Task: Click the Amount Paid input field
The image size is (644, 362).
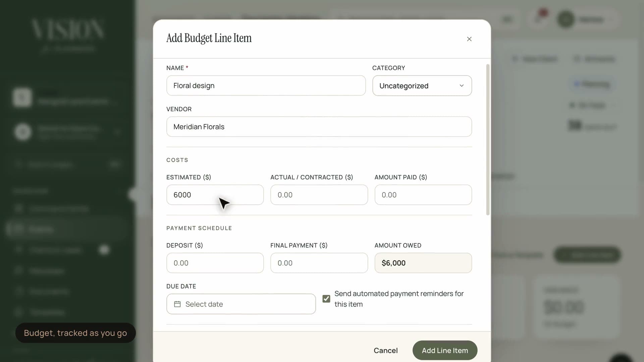Action: pyautogui.click(x=423, y=195)
